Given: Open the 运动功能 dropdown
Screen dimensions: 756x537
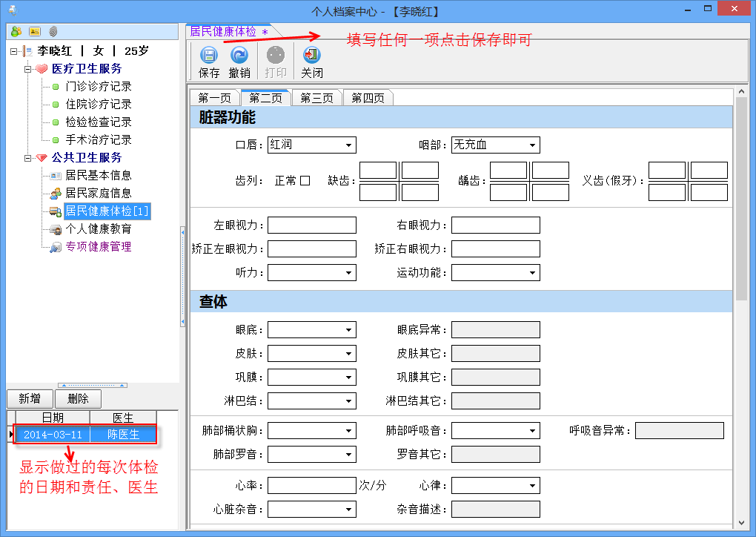Looking at the screenshot, I should pyautogui.click(x=532, y=273).
